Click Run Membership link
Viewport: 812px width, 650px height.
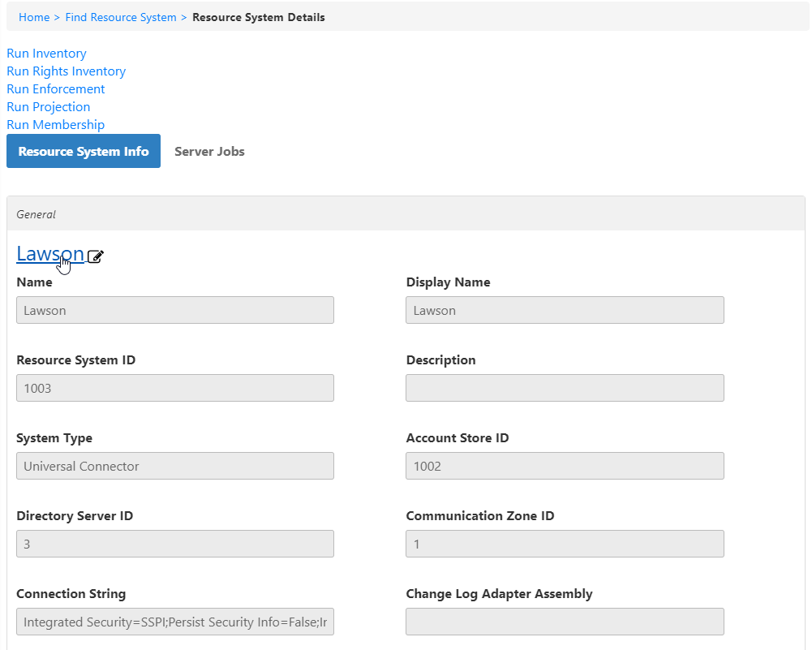tap(55, 125)
